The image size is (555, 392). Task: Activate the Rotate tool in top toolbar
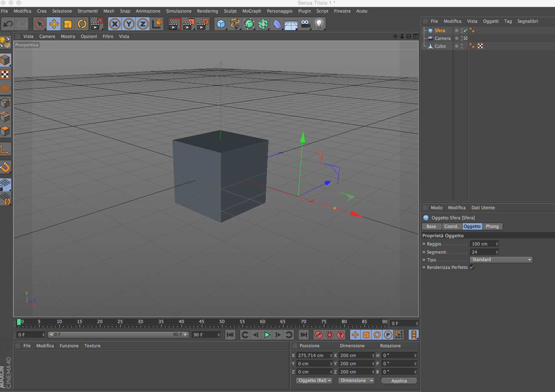coord(82,24)
